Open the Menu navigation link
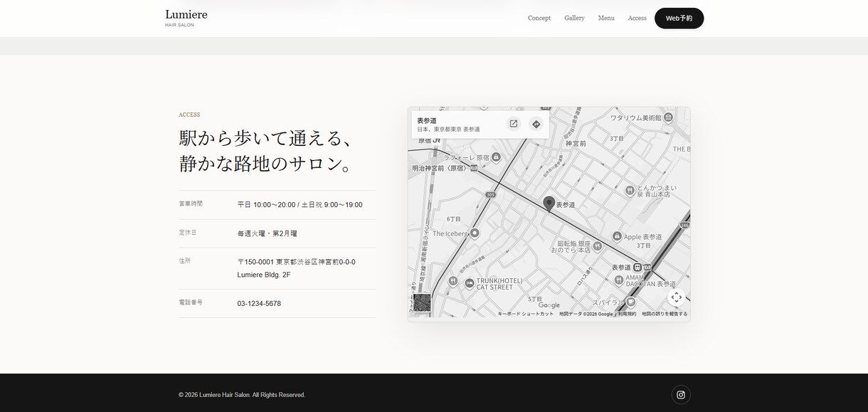868x412 pixels. coord(606,18)
